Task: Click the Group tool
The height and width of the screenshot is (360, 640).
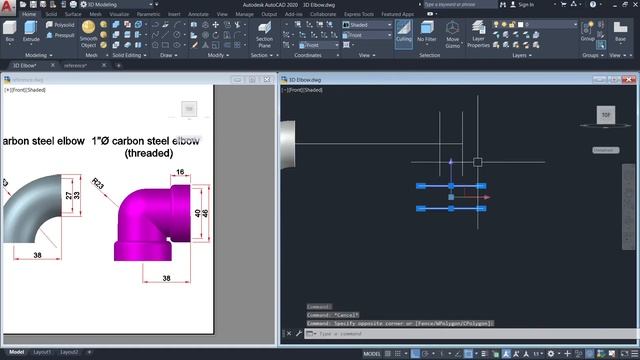Action: pos(587,32)
